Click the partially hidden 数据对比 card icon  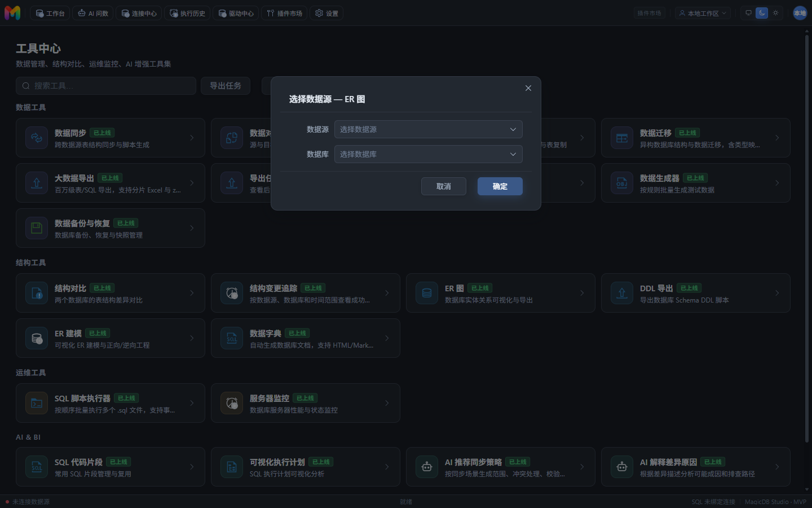tap(232, 138)
